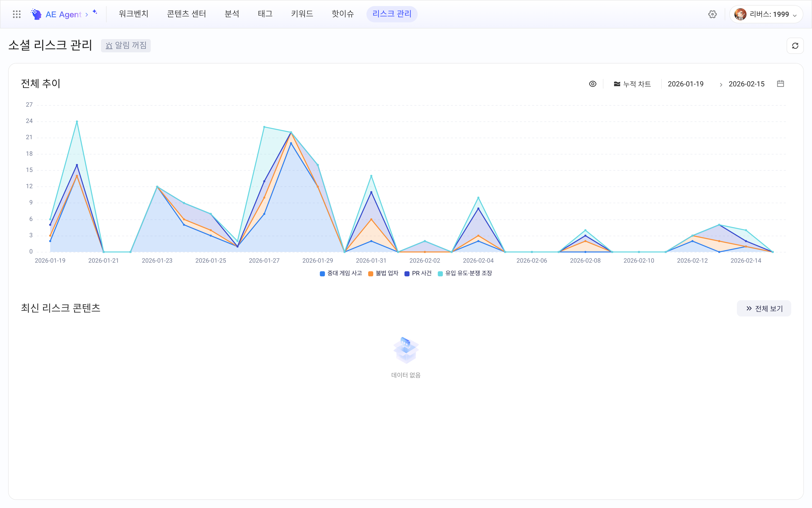Toggle 중대 게임 사고 legend series
The image size is (812, 508).
[341, 274]
